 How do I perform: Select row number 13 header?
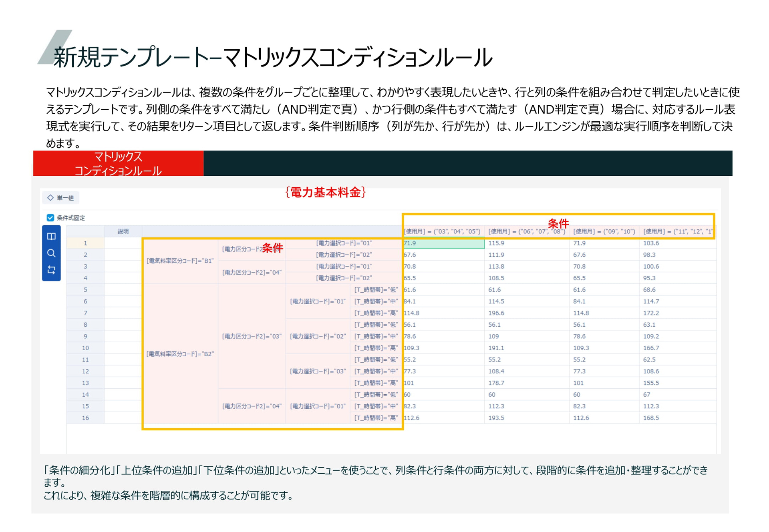tap(85, 383)
